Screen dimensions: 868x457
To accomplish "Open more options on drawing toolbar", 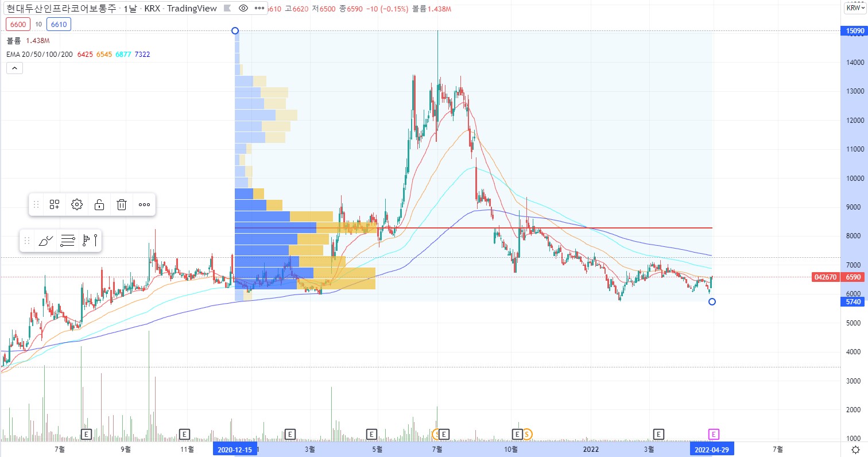I will [144, 204].
